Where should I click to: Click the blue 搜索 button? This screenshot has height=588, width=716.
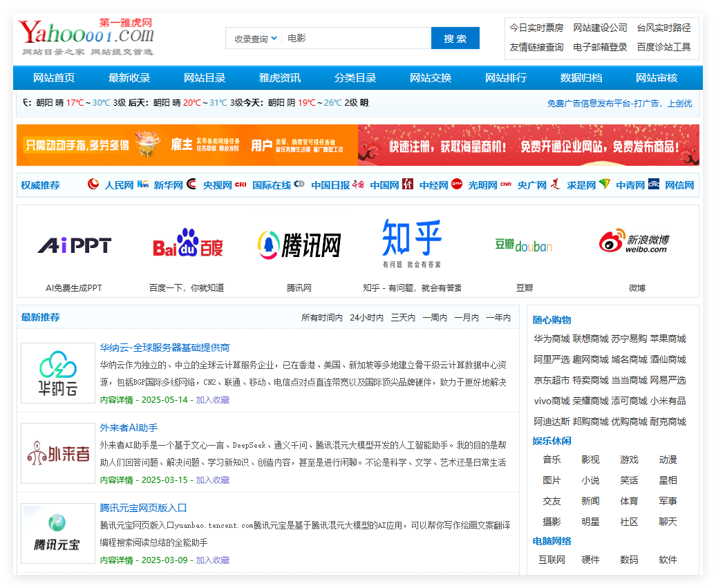pyautogui.click(x=455, y=39)
